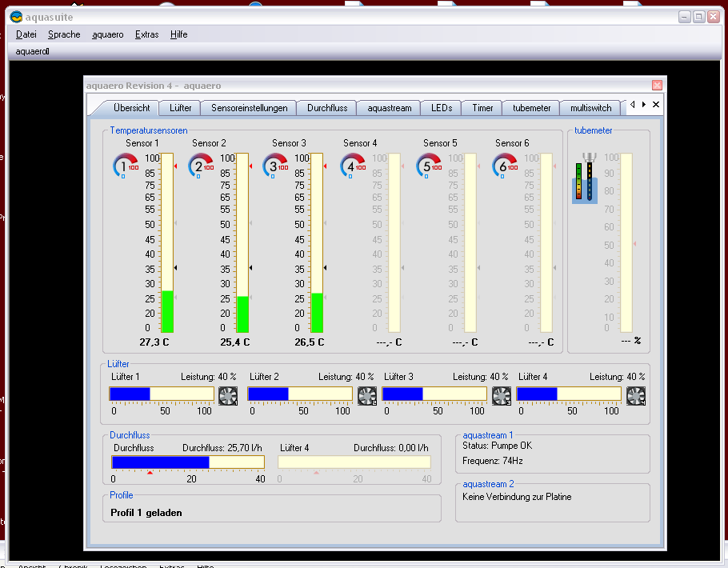Select the LEDs tab

pyautogui.click(x=442, y=108)
